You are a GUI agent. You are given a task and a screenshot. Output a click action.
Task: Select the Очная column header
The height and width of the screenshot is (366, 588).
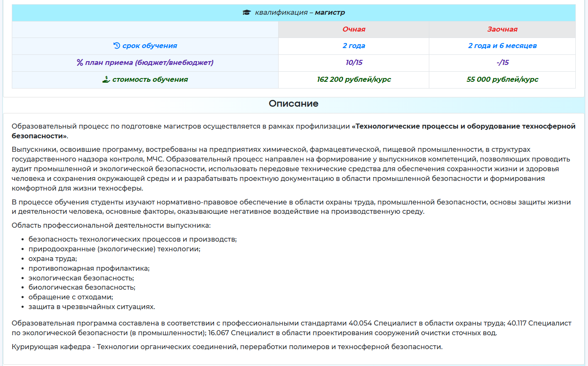353,30
